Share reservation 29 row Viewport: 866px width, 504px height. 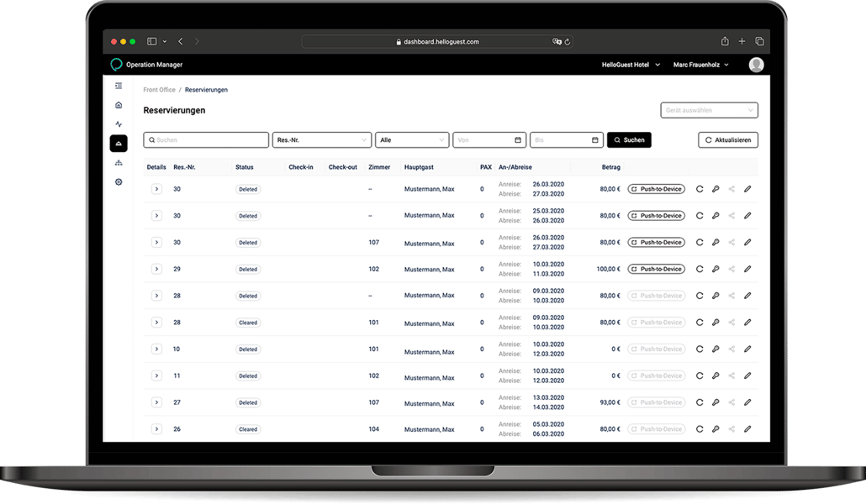click(x=731, y=269)
